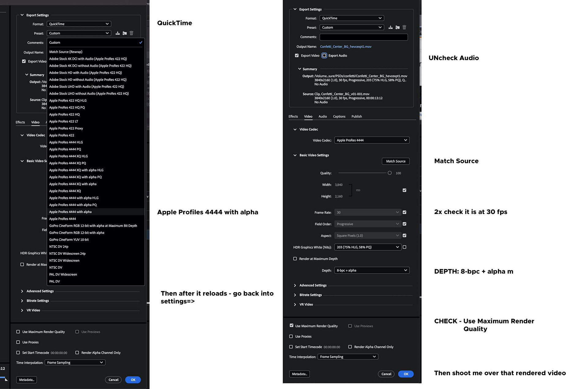
Task: Select Apple ProRes 4444 XQ with alpha preset
Action: (x=96, y=184)
